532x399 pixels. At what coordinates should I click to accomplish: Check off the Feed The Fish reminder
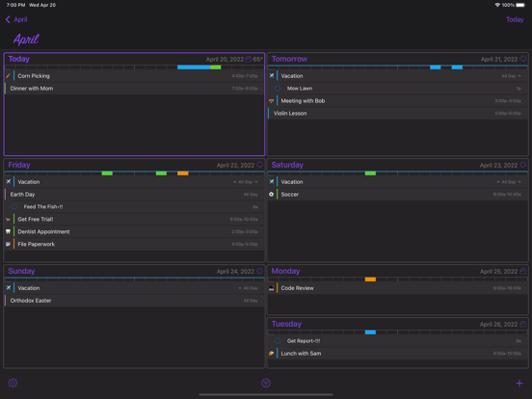(x=14, y=206)
